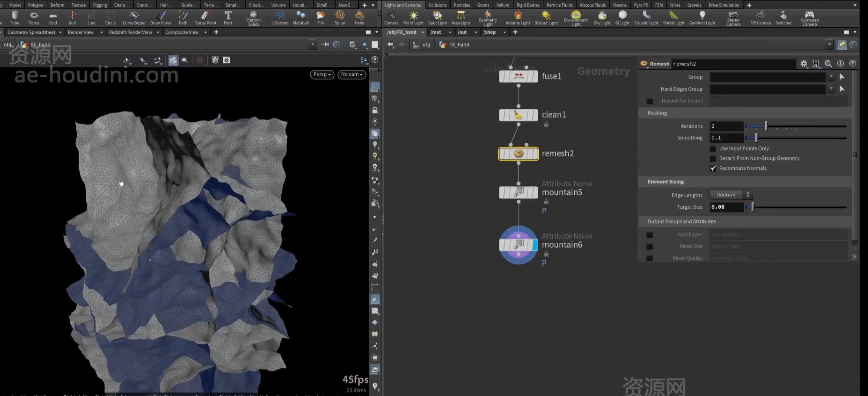Open the No cam camera menu
The width and height of the screenshot is (868, 396).
click(351, 74)
